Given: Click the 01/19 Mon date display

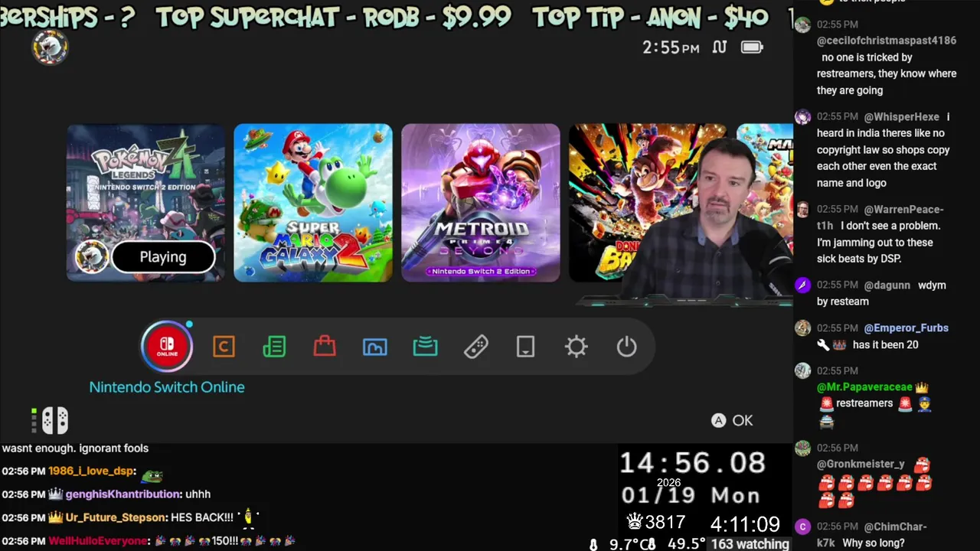Looking at the screenshot, I should (691, 496).
